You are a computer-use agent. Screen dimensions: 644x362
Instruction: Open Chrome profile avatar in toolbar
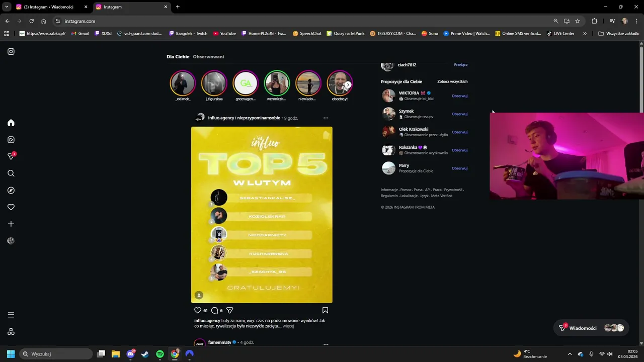[x=624, y=21]
